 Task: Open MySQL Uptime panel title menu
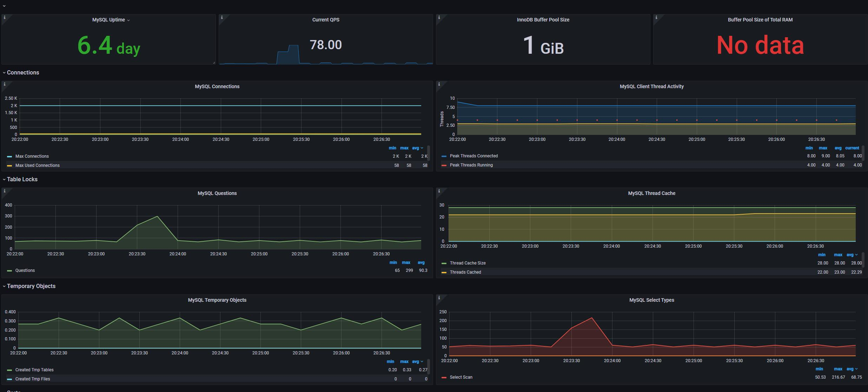pos(108,20)
